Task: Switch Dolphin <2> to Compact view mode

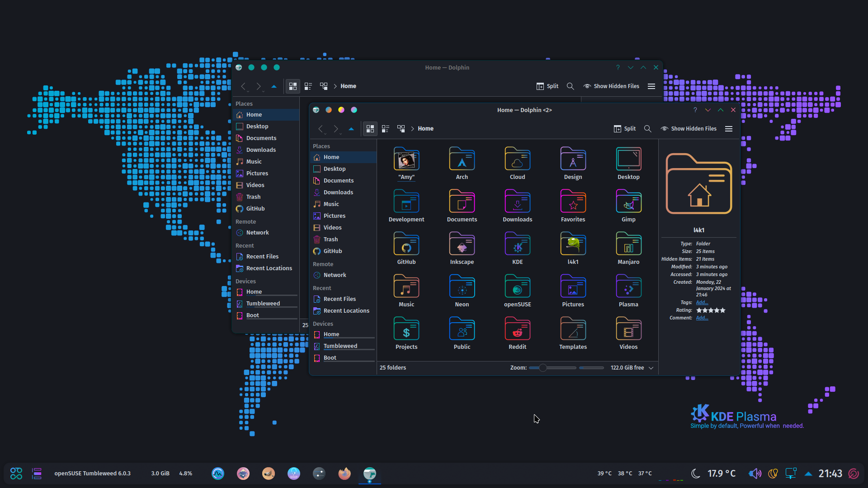Action: (386, 129)
